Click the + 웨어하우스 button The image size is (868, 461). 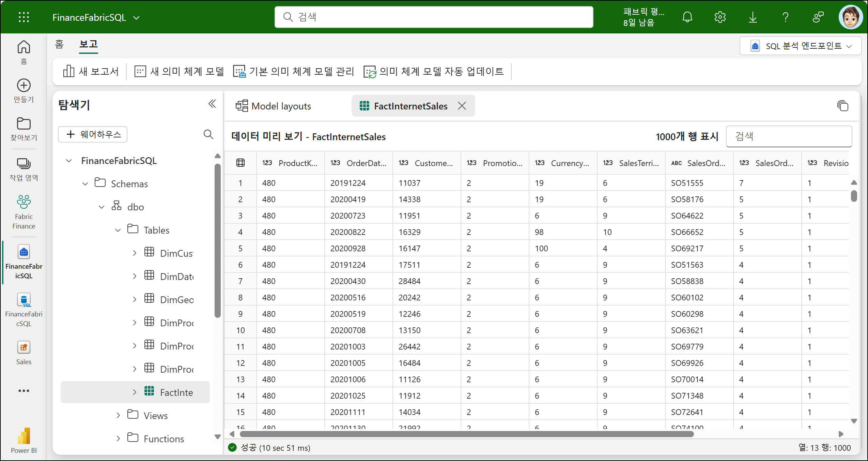coord(93,134)
